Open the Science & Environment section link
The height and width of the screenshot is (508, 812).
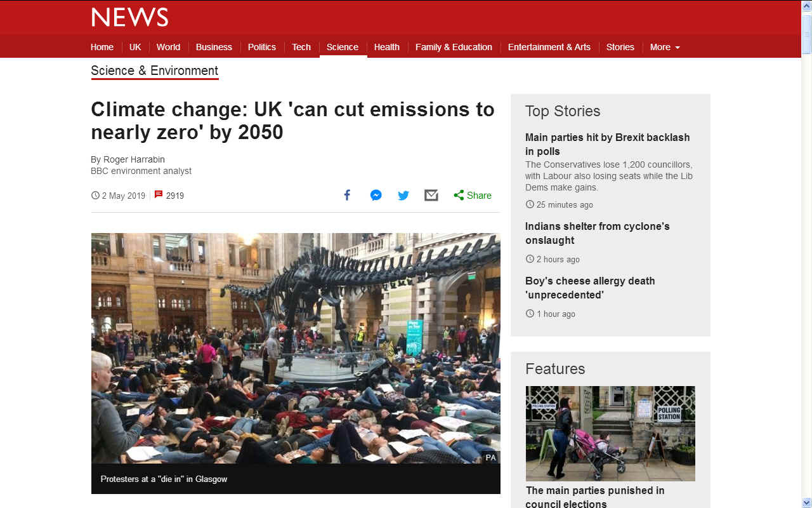[155, 70]
